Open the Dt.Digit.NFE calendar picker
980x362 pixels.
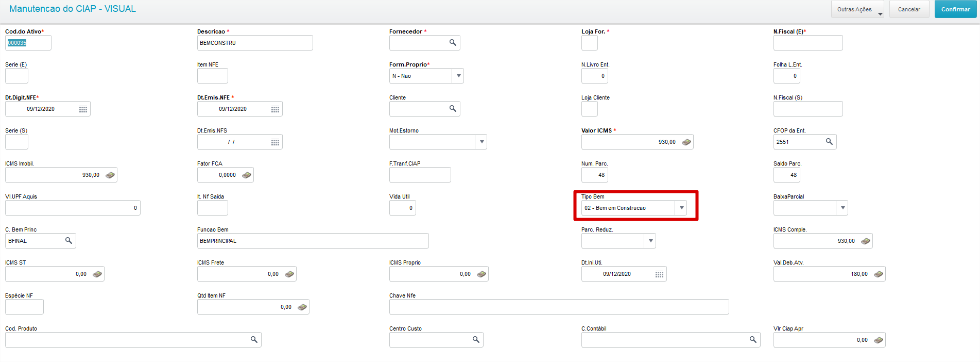83,109
